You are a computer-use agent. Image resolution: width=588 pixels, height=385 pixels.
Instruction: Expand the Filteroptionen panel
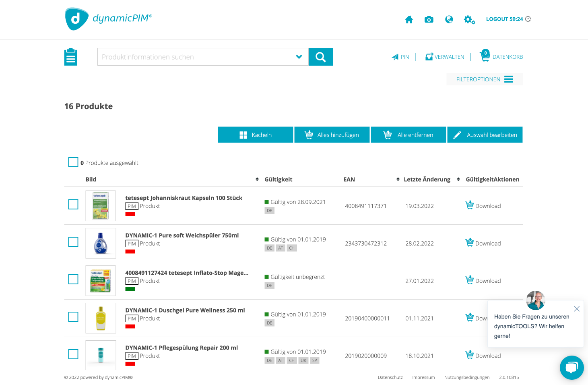pyautogui.click(x=485, y=79)
